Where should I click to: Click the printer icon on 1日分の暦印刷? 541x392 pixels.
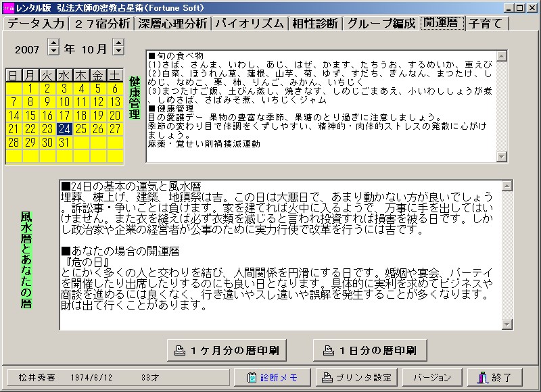(329, 351)
